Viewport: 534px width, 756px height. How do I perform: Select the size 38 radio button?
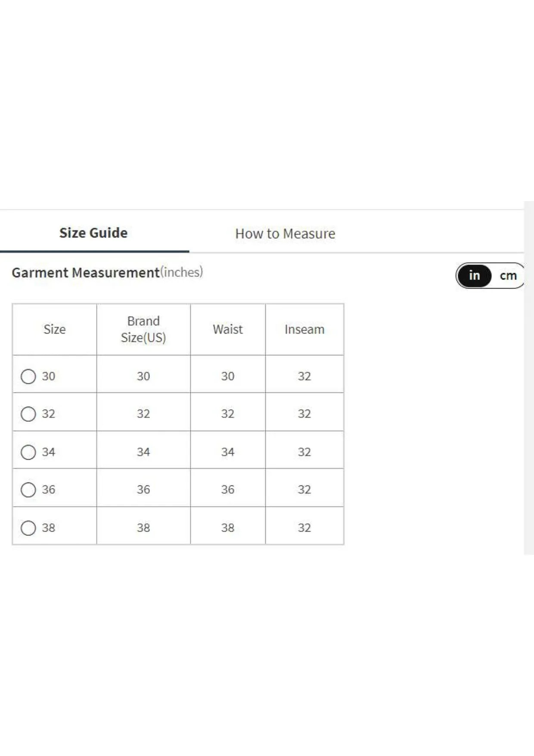28,528
